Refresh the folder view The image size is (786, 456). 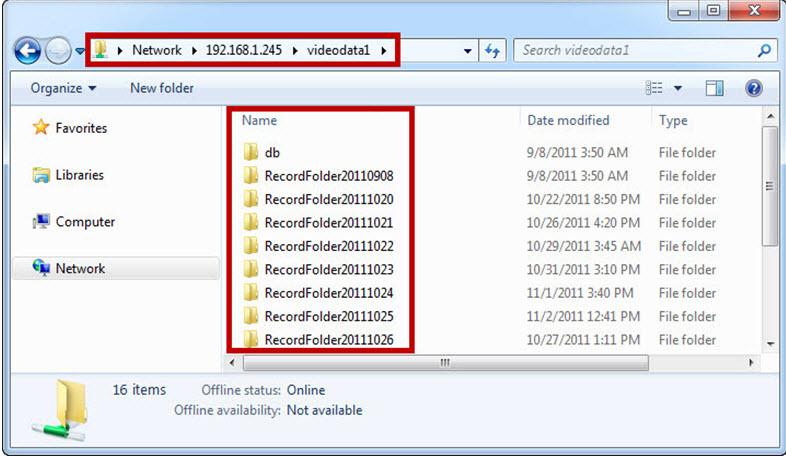(x=492, y=51)
